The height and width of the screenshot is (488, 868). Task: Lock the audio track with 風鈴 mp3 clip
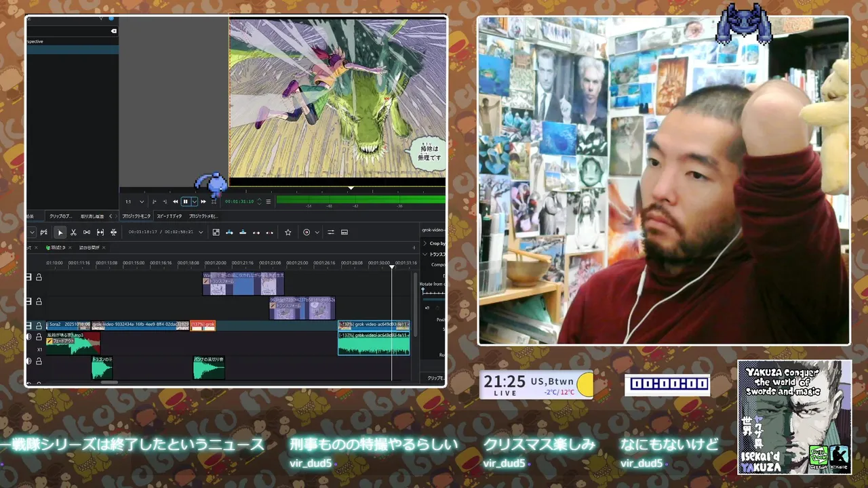(x=39, y=337)
